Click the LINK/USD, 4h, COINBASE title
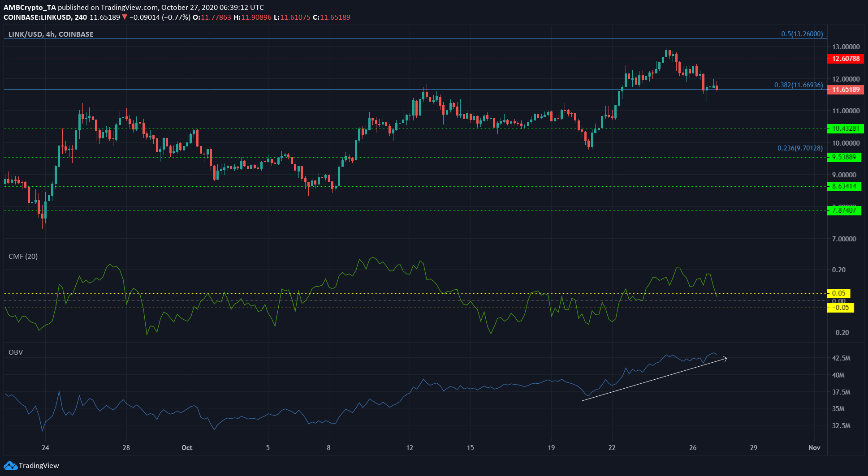This screenshot has width=868, height=476. click(x=51, y=34)
